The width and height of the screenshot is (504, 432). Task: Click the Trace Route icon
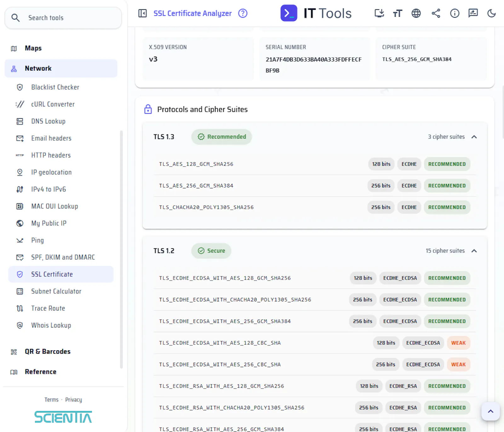click(20, 308)
